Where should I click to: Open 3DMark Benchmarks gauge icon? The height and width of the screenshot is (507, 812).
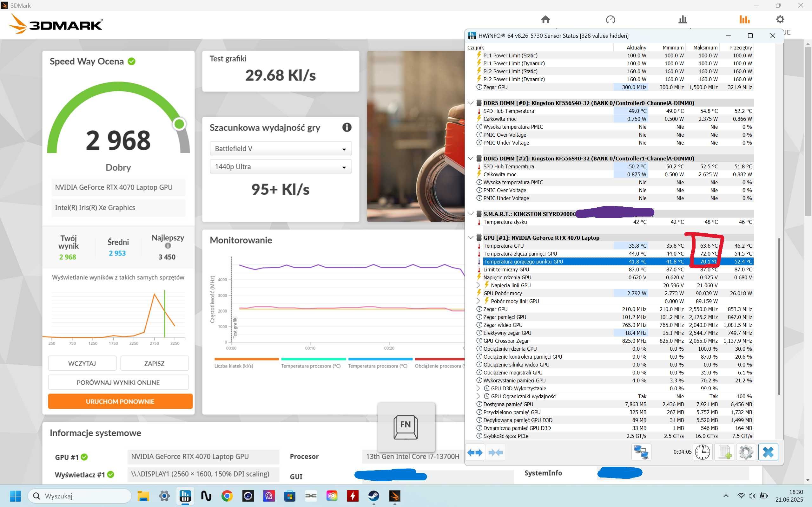tap(610, 19)
